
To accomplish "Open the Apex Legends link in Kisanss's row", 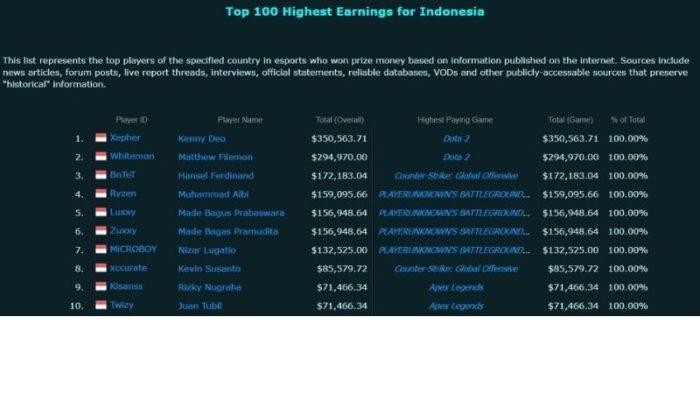I will point(456,287).
